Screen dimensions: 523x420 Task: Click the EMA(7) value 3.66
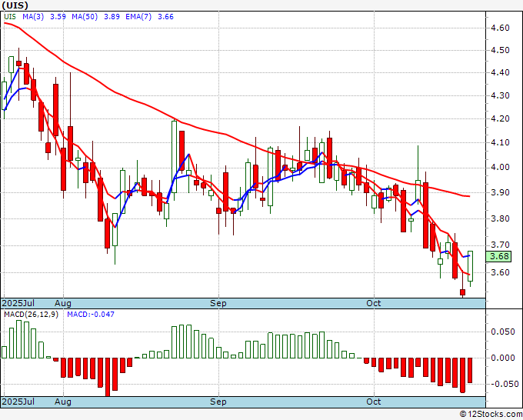pos(165,17)
